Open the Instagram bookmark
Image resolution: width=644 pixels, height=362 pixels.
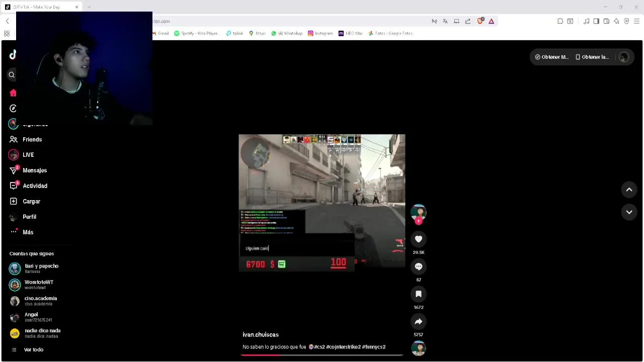click(320, 33)
